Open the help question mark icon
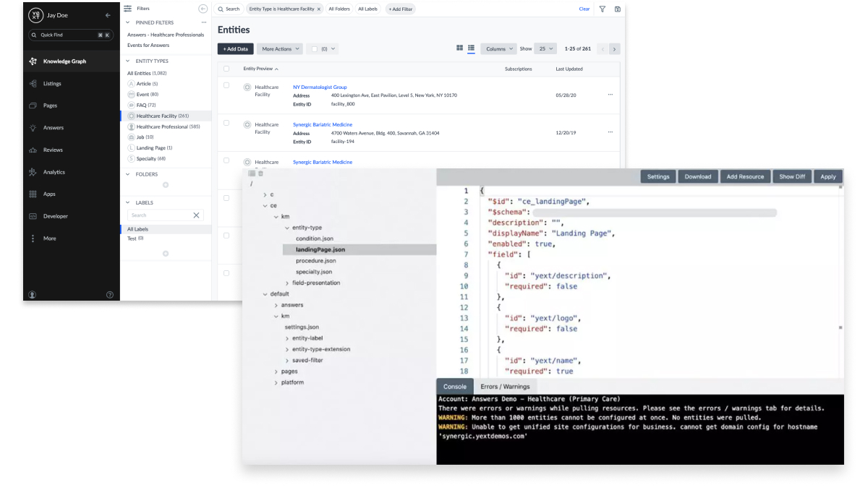 110,294
